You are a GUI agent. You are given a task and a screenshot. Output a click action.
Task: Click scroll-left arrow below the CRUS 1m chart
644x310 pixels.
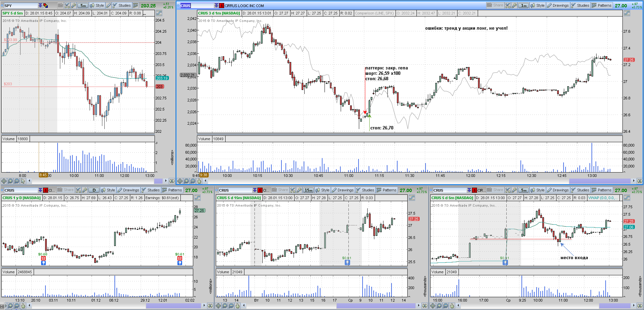click(205, 181)
